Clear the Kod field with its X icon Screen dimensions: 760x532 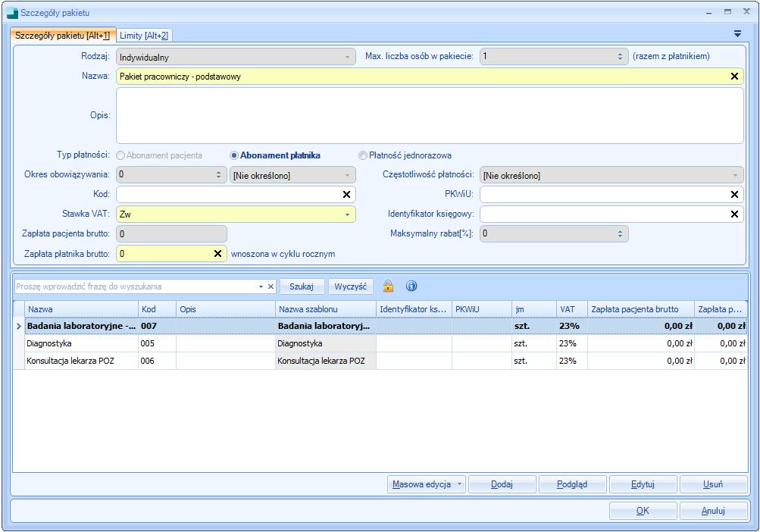[x=346, y=195]
